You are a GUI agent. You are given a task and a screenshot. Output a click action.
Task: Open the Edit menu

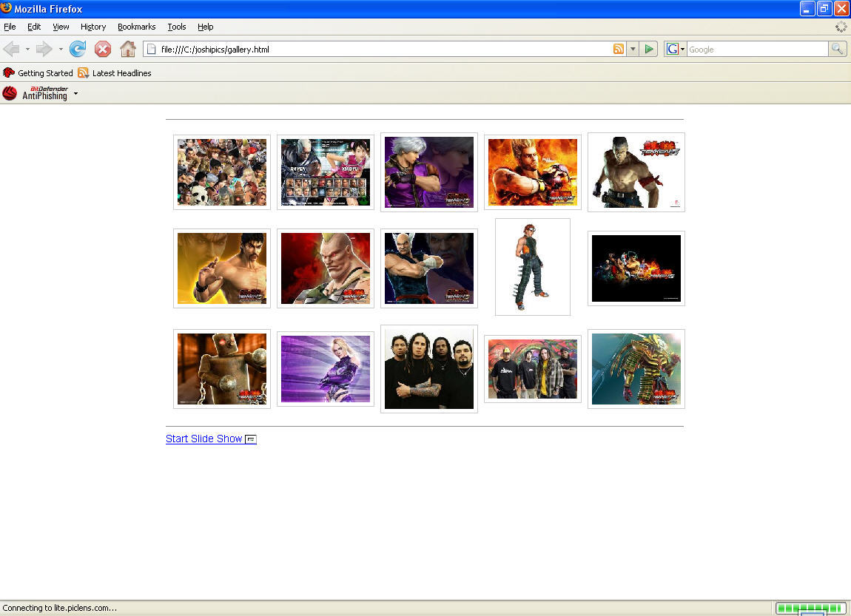33,27
